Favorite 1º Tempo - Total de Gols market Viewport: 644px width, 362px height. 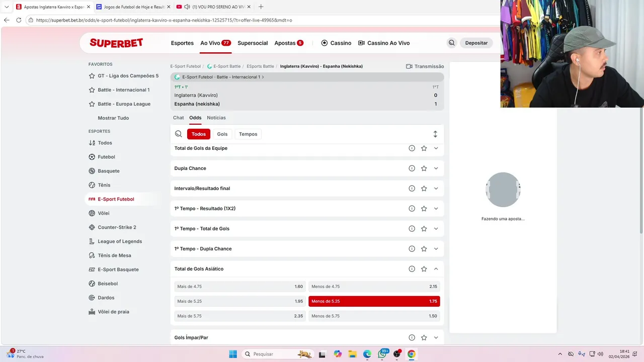click(x=424, y=229)
